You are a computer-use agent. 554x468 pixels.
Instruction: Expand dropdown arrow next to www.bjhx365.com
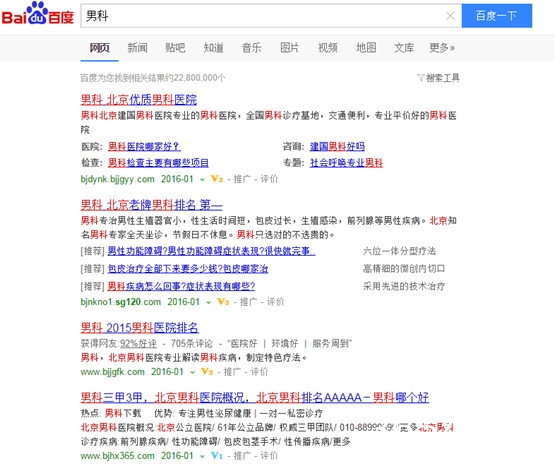(202, 457)
